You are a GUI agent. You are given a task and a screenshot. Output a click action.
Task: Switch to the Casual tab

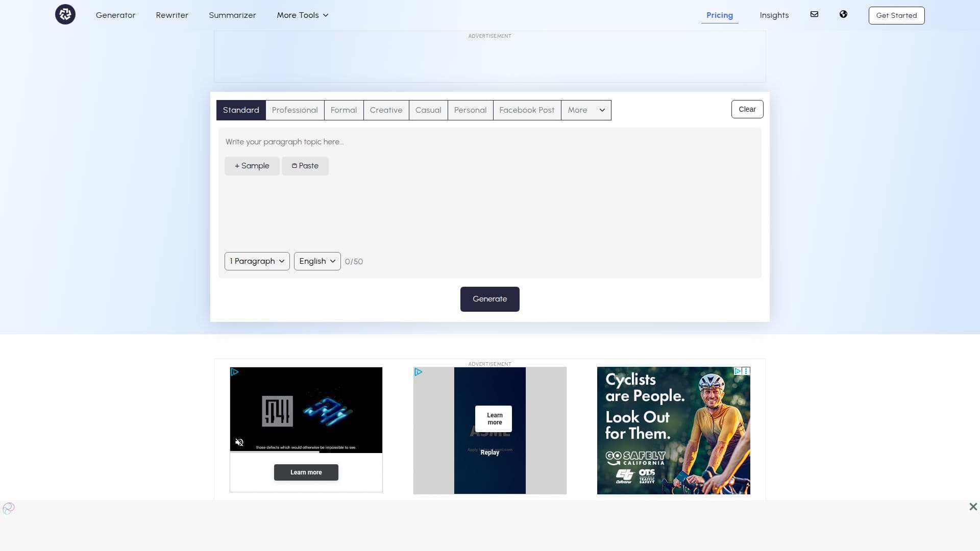pos(428,110)
